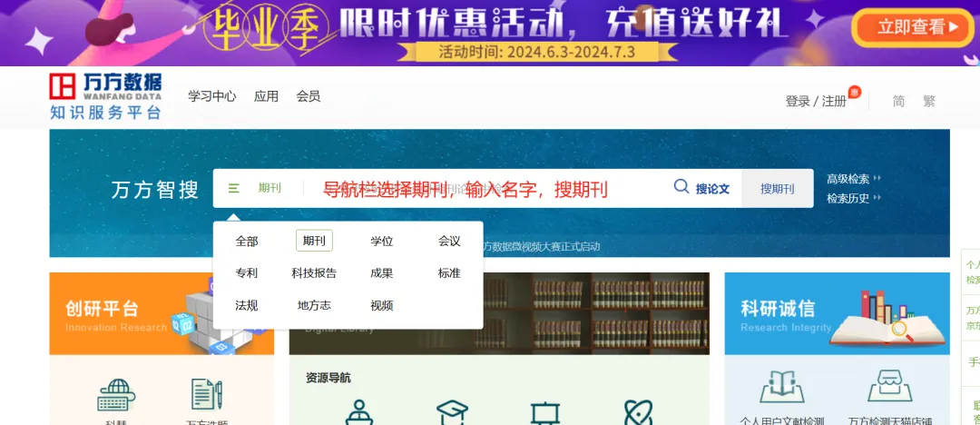This screenshot has width=980, height=425.
Task: Click the Wanfang Data logo
Action: [105, 95]
